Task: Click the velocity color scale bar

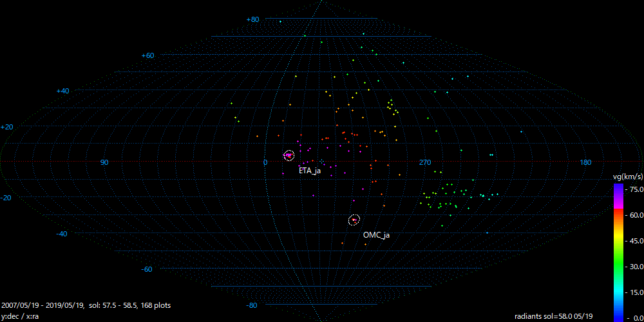Action: tap(618, 252)
